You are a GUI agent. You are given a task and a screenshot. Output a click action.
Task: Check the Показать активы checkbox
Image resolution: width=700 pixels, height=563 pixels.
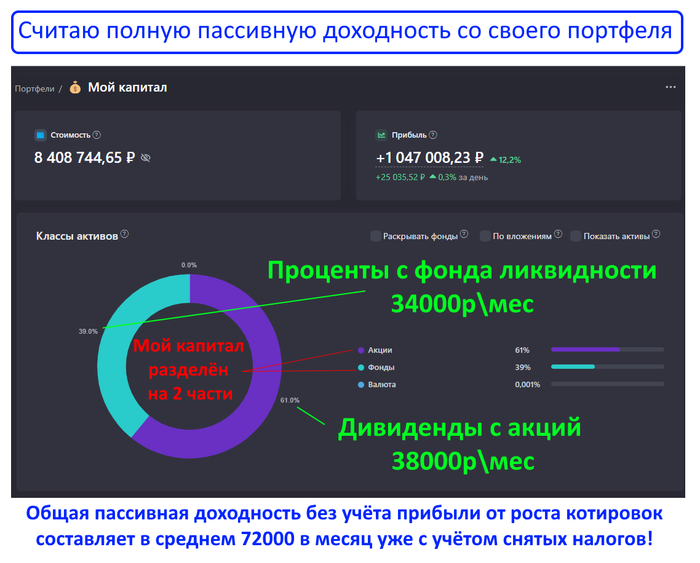click(x=576, y=237)
